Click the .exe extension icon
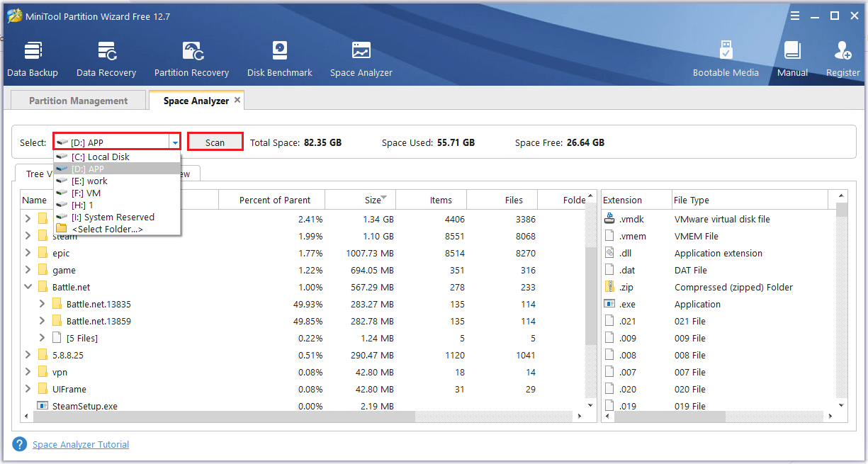The width and height of the screenshot is (868, 464). [x=609, y=304]
